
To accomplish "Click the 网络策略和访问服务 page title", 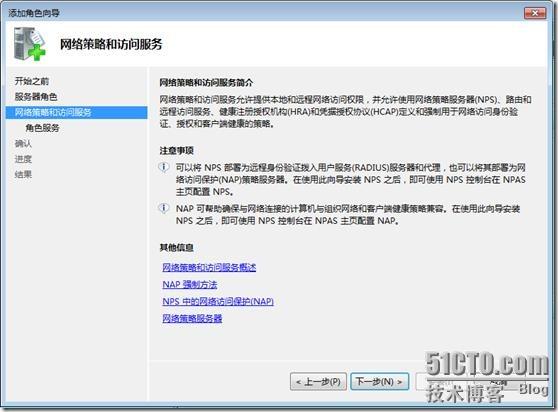I will pyautogui.click(x=111, y=44).
